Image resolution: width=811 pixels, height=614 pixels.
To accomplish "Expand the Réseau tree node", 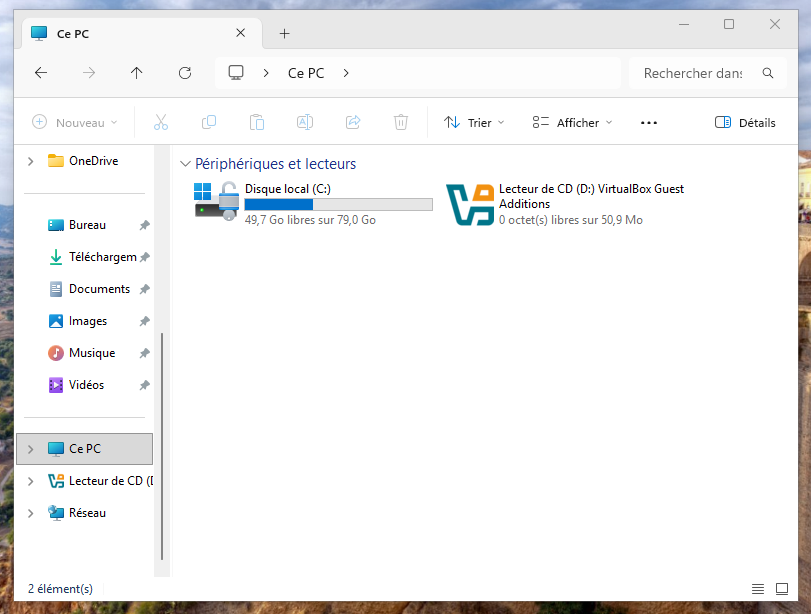I will 31,513.
